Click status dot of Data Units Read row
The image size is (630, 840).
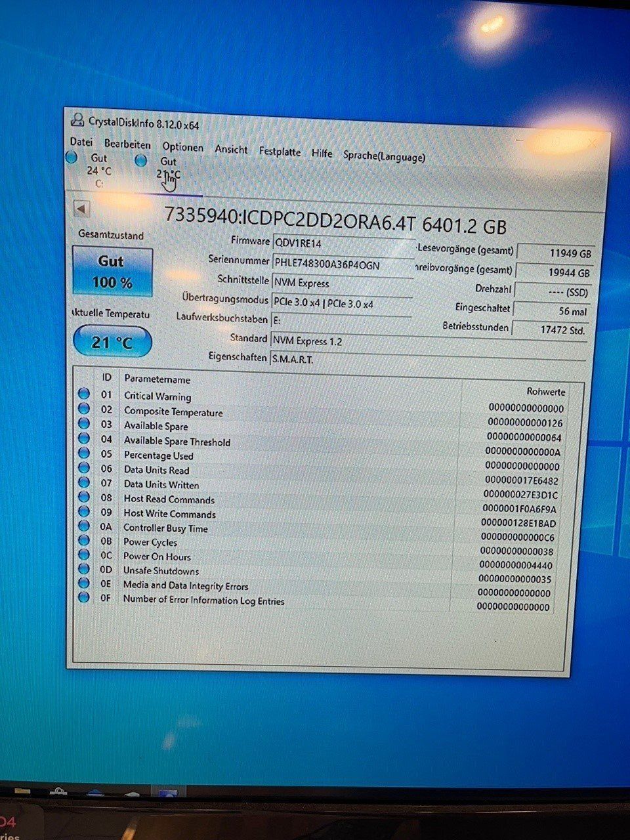[84, 467]
